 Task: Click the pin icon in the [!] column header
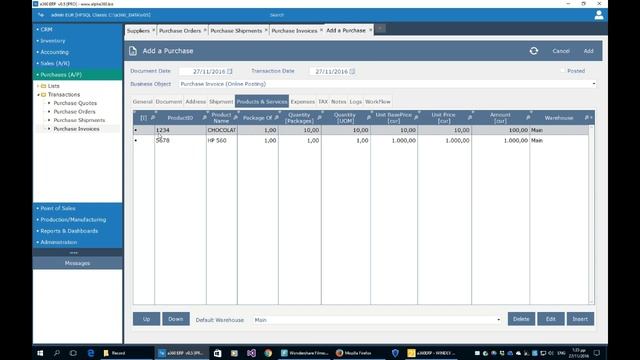153,118
